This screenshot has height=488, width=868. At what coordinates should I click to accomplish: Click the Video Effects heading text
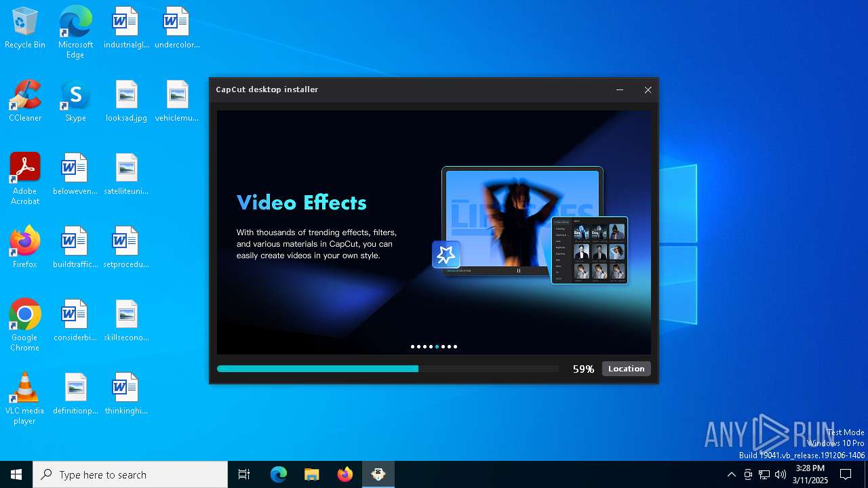pos(301,202)
